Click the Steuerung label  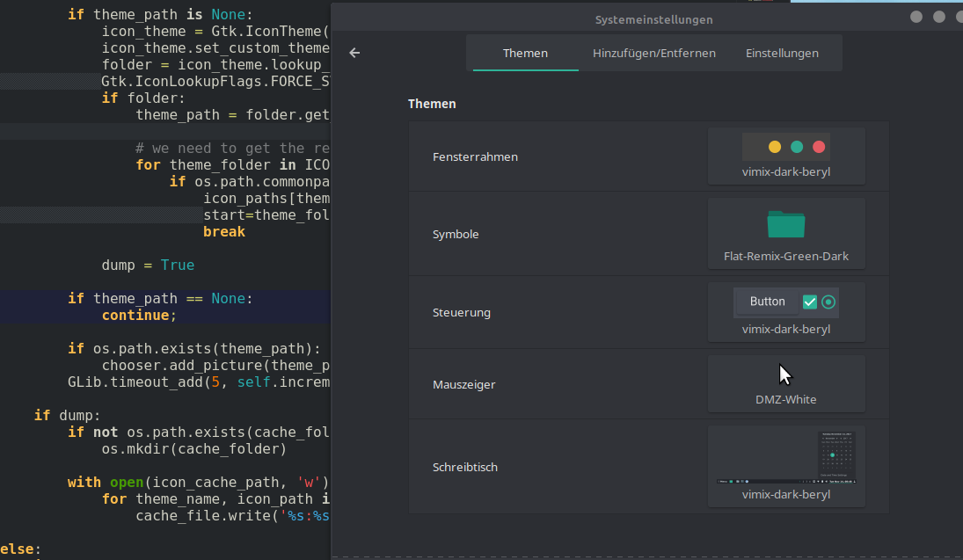pyautogui.click(x=461, y=313)
